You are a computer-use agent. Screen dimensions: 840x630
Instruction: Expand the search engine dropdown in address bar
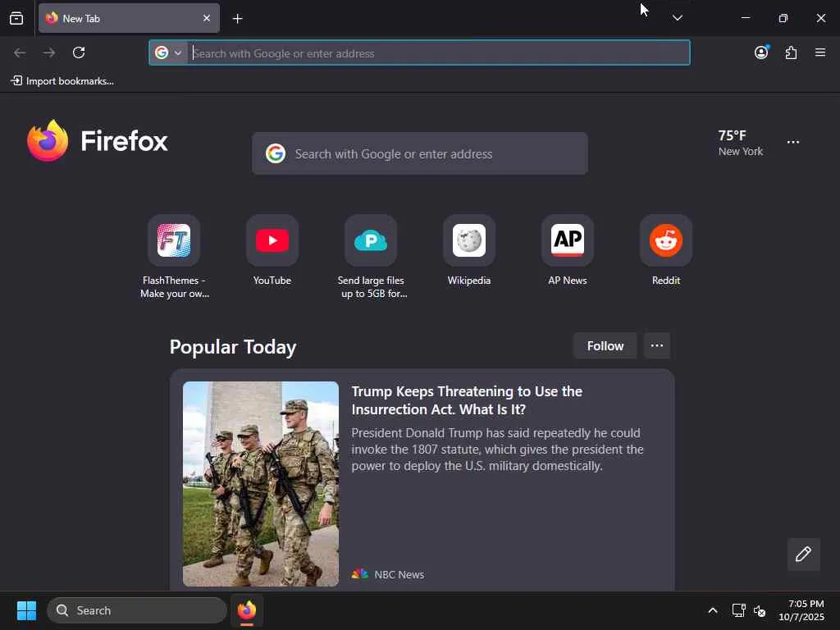point(169,52)
